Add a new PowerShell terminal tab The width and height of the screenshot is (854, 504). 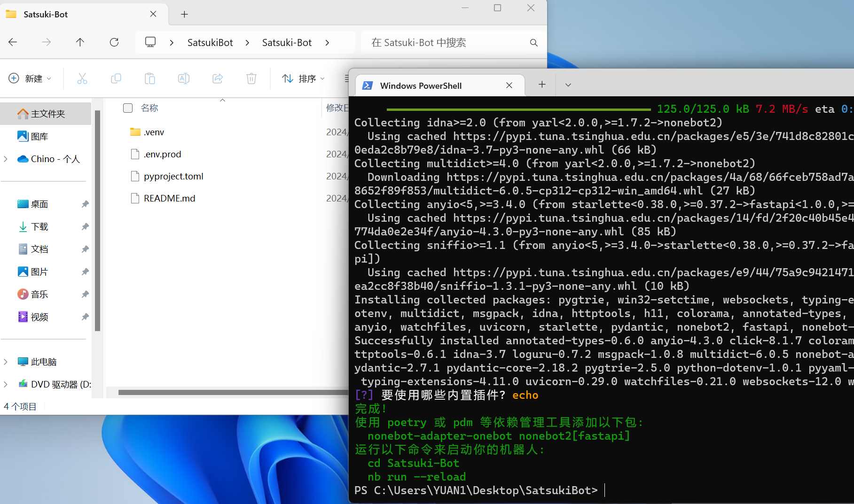pyautogui.click(x=542, y=85)
